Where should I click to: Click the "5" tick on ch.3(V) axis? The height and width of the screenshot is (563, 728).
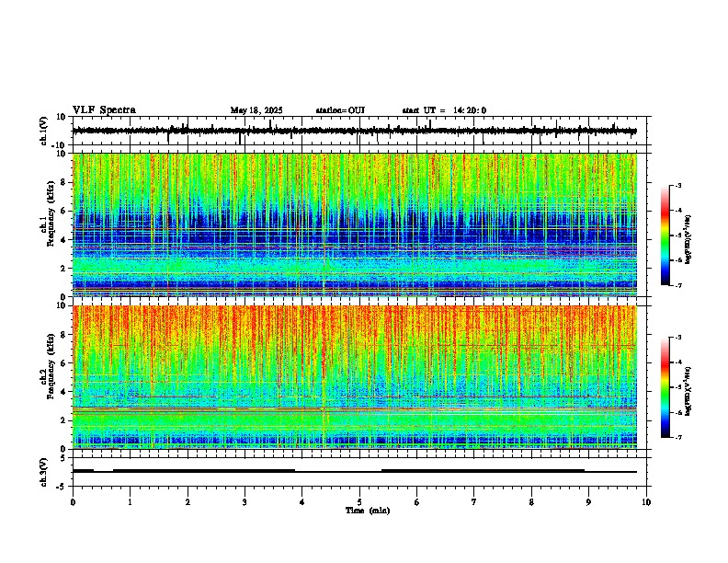point(64,458)
